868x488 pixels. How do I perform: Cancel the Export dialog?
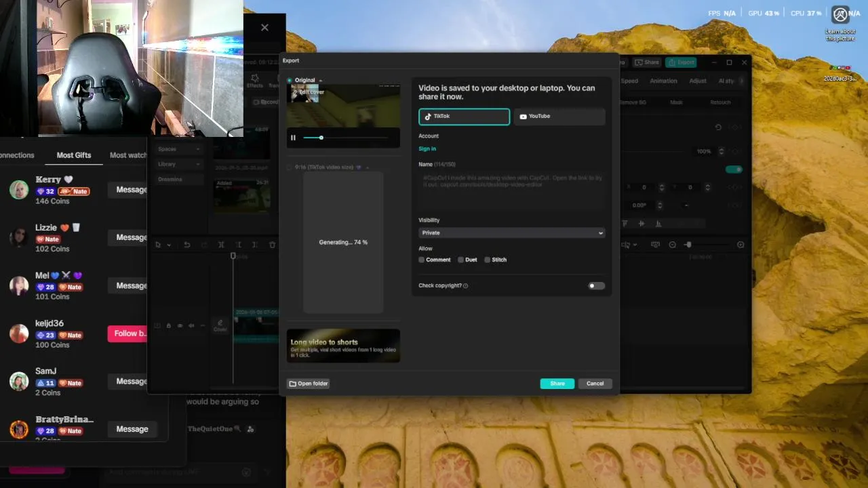point(595,384)
